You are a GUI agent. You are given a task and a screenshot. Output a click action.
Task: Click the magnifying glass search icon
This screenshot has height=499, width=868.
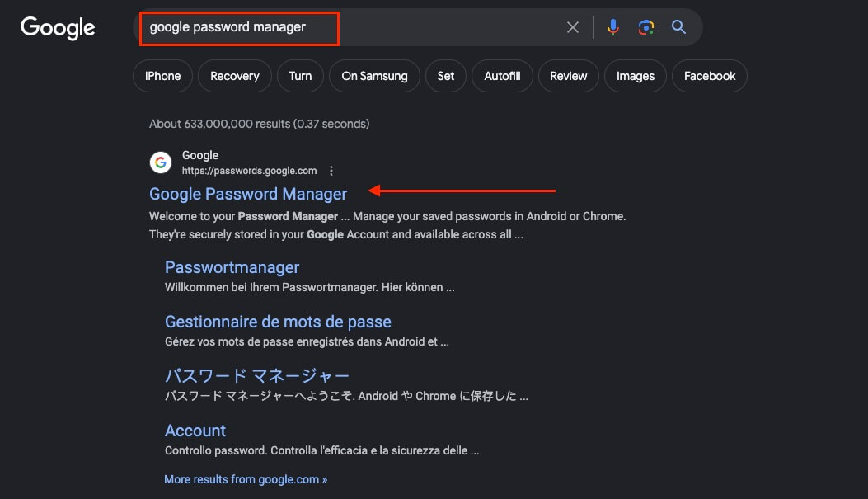coord(678,26)
